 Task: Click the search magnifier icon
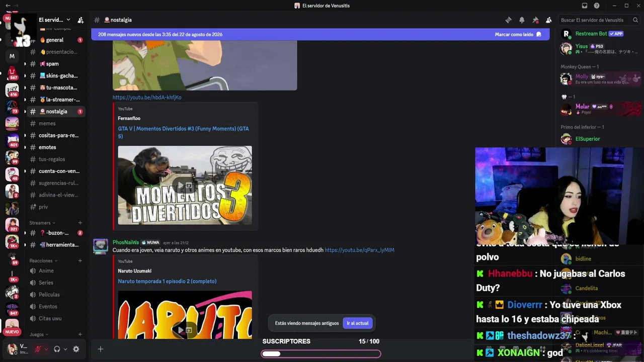635,20
